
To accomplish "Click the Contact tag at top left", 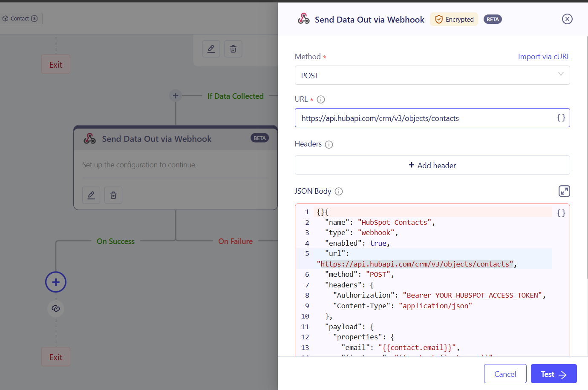I will tap(20, 18).
